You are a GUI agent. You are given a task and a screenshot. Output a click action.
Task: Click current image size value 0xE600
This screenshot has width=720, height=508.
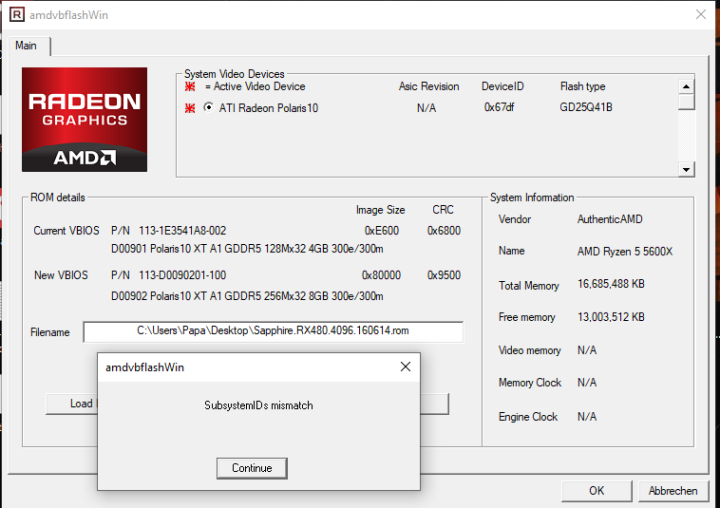[x=382, y=231]
